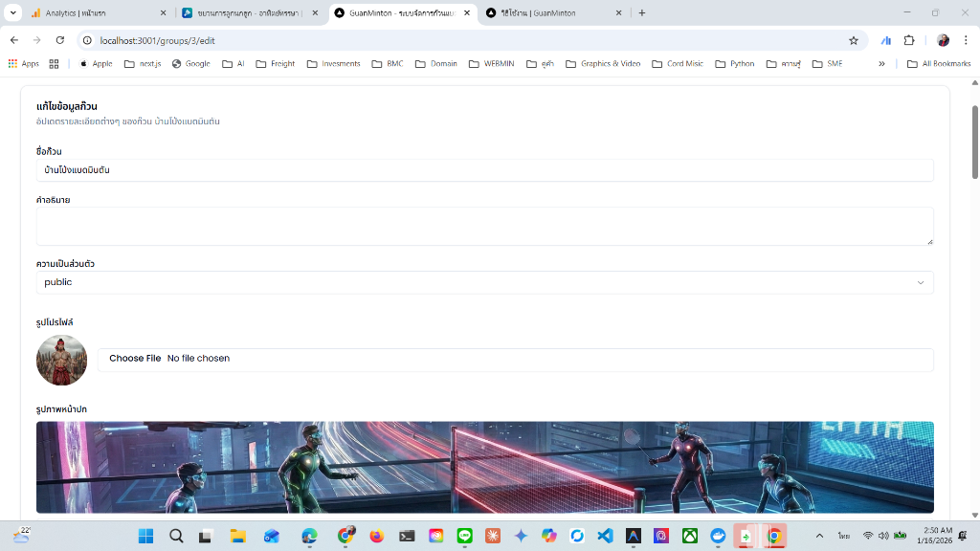Click the Windows Start button
The height and width of the screenshot is (551, 980).
click(145, 536)
